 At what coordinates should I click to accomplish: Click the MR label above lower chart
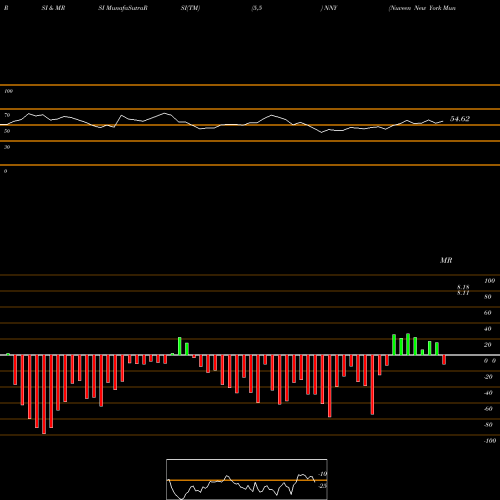point(446,260)
